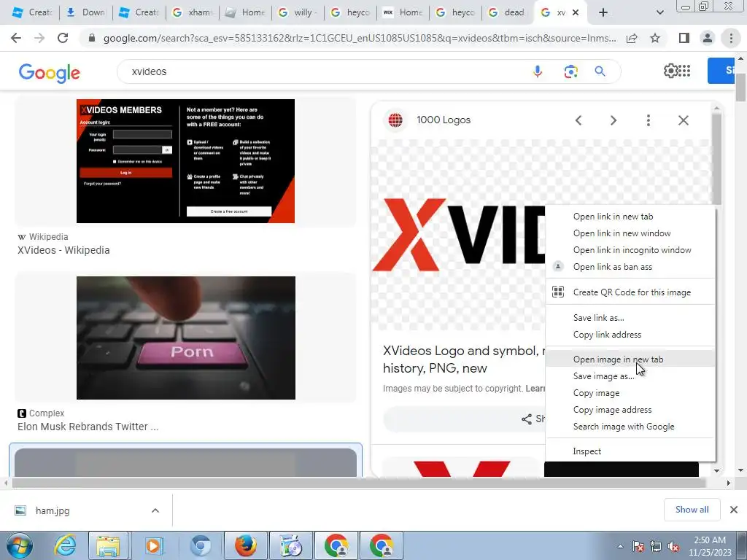
Task: Click the 1000 Logos source name
Action: tap(444, 120)
